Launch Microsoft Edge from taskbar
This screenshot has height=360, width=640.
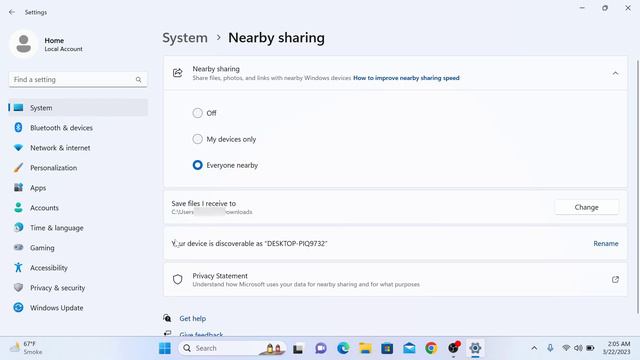coord(343,348)
